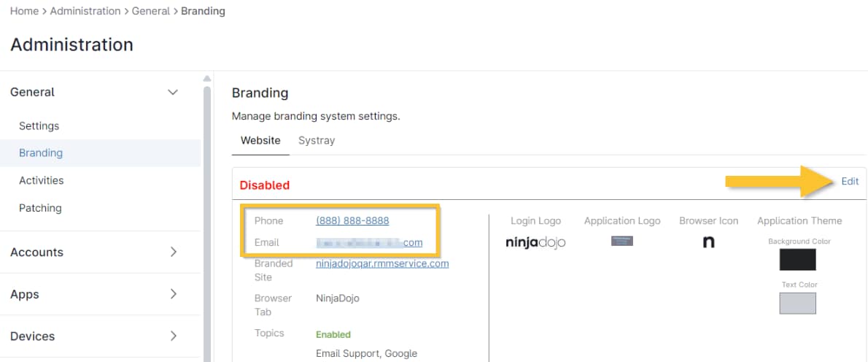Expand the Devices section chevron
Screen dimensions: 868x362
[x=173, y=336]
